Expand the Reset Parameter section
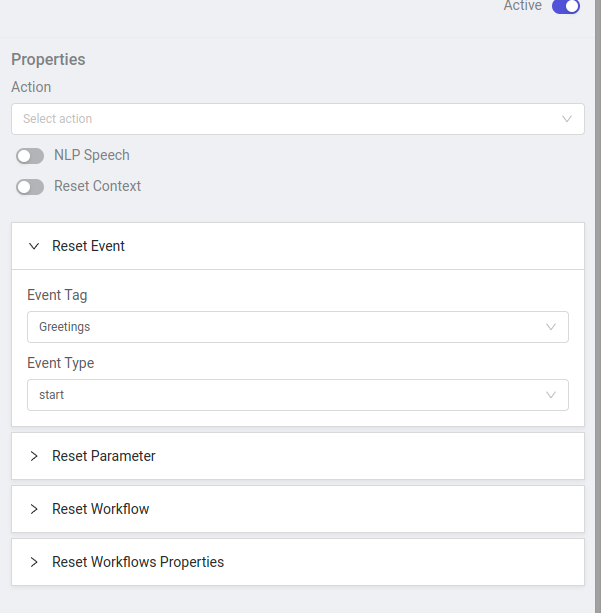Viewport: 601px width, 613px height. tap(298, 456)
